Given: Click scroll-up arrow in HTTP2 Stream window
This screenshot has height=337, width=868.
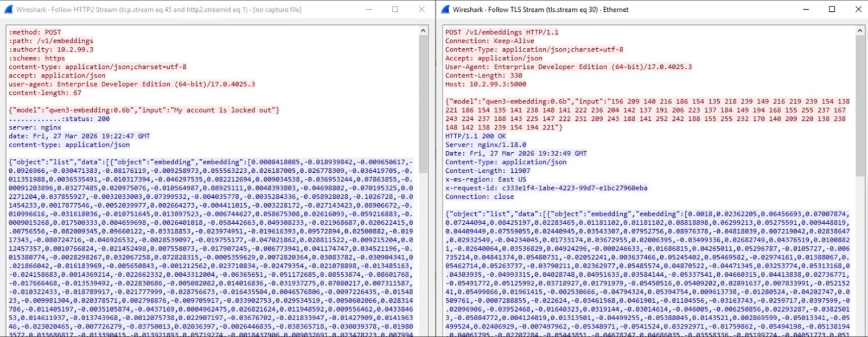Looking at the screenshot, I should [423, 31].
